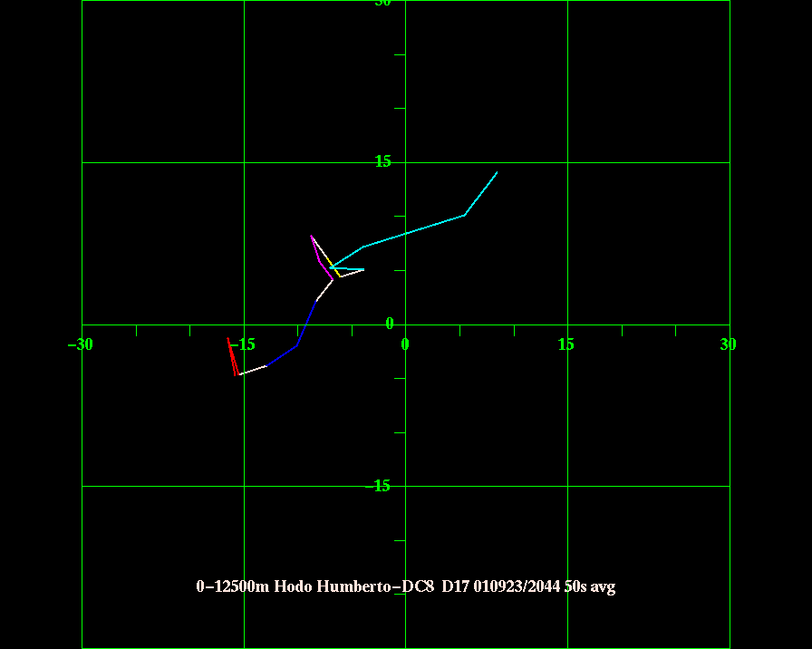
Task: Select white segment between red and blue lines
Action: tap(253, 370)
